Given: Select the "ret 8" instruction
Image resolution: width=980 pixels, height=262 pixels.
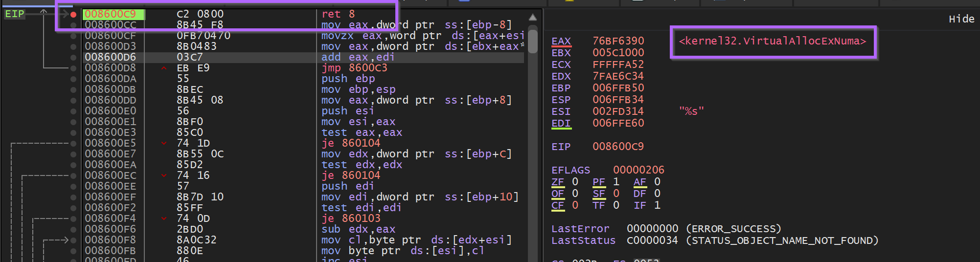Looking at the screenshot, I should [338, 14].
